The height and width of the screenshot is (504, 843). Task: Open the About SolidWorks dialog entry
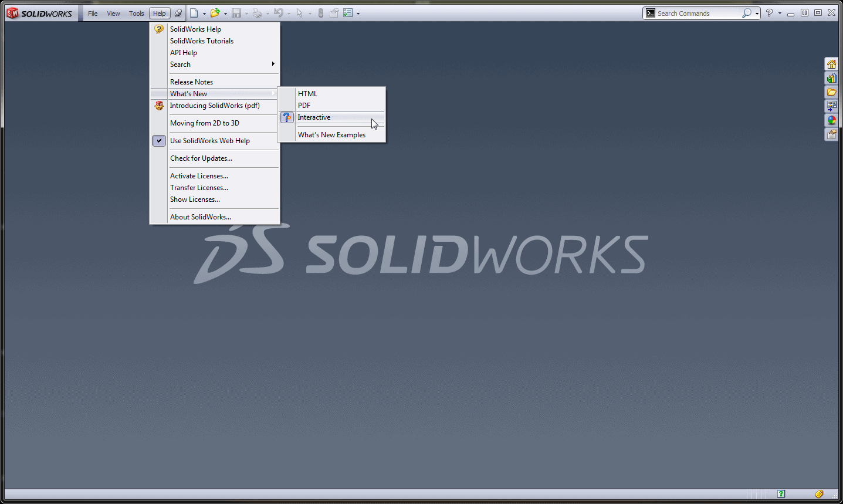click(x=201, y=217)
